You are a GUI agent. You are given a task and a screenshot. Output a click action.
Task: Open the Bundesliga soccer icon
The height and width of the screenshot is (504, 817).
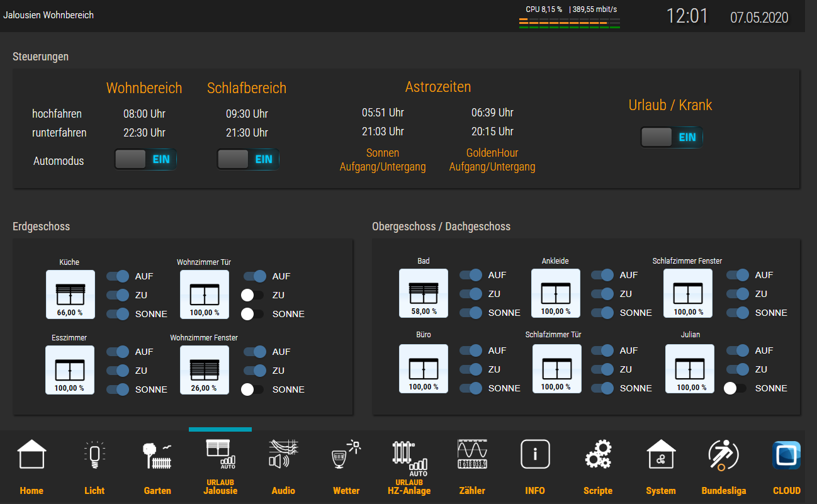[x=724, y=454]
